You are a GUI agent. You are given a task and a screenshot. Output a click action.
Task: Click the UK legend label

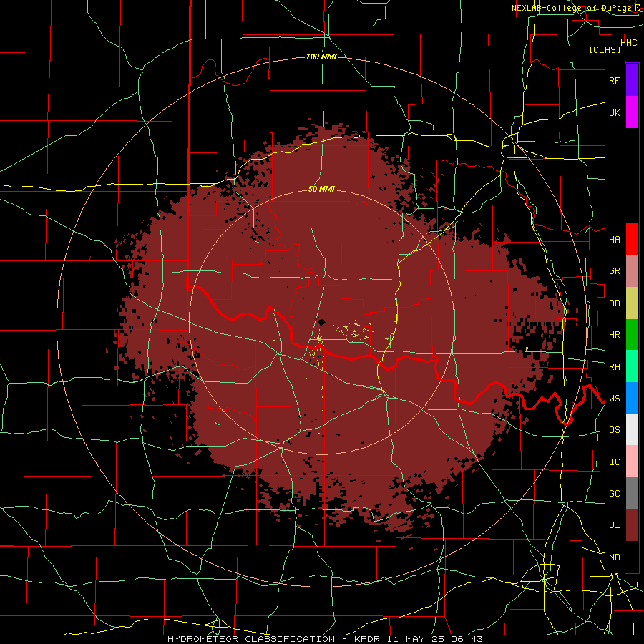click(614, 112)
